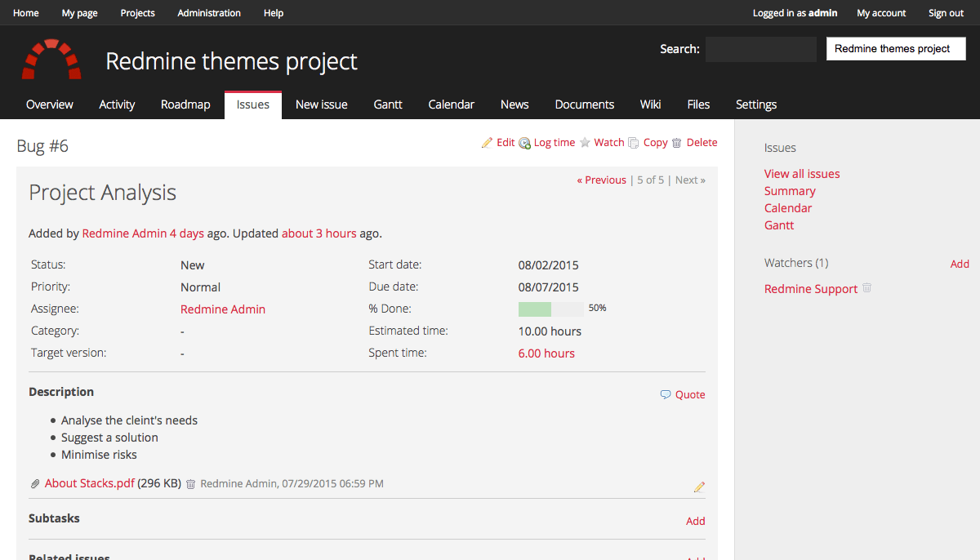Click the 'Project Analysis' issue title
Screen dimensions: 980x560
103,193
